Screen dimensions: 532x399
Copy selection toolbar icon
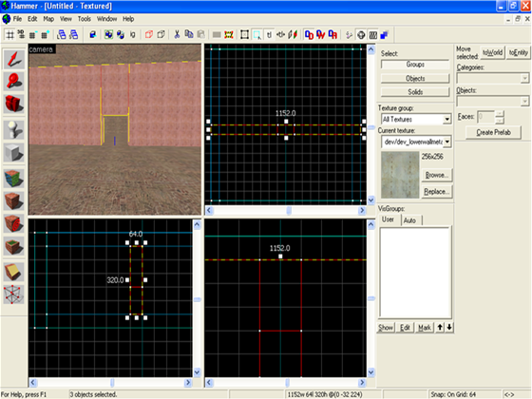click(189, 34)
